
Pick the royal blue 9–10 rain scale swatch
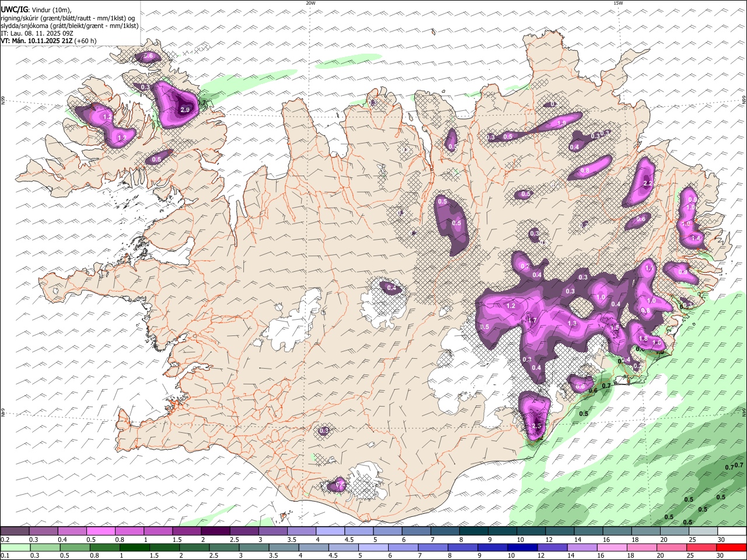point(492,547)
